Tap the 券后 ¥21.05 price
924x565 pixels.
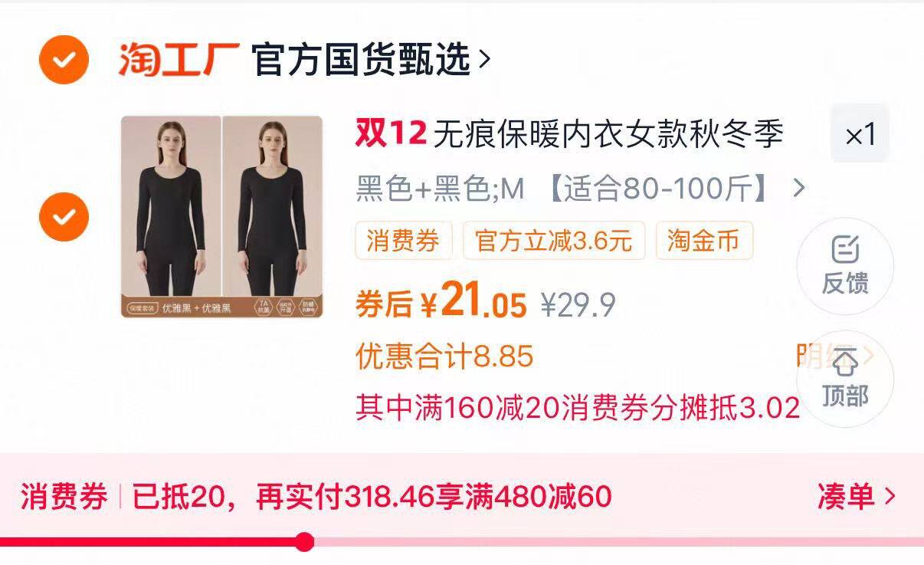[x=441, y=304]
